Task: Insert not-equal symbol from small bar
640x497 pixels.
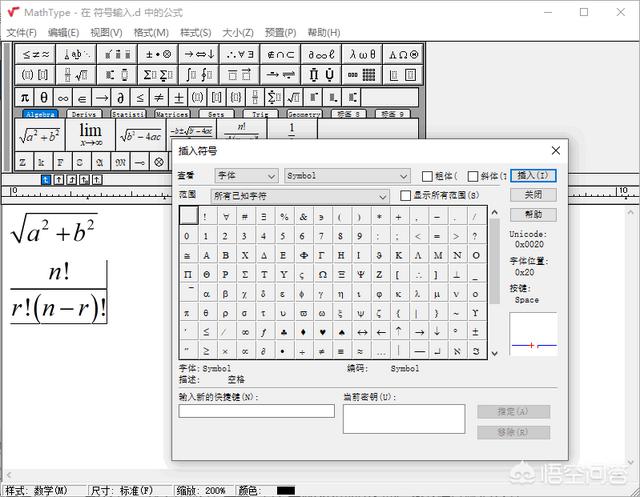Action: [x=159, y=98]
